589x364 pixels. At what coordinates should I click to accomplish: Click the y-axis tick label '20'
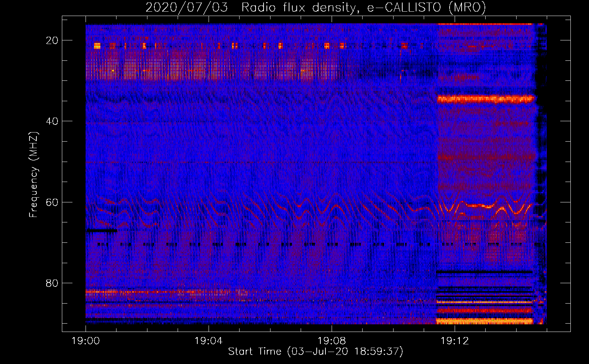point(52,40)
